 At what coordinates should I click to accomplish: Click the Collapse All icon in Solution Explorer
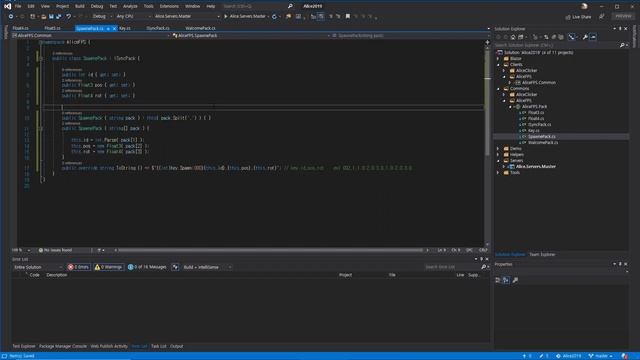[554, 37]
